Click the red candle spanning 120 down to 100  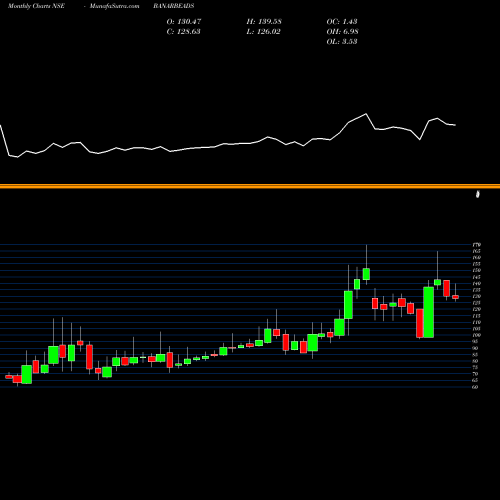(x=420, y=323)
